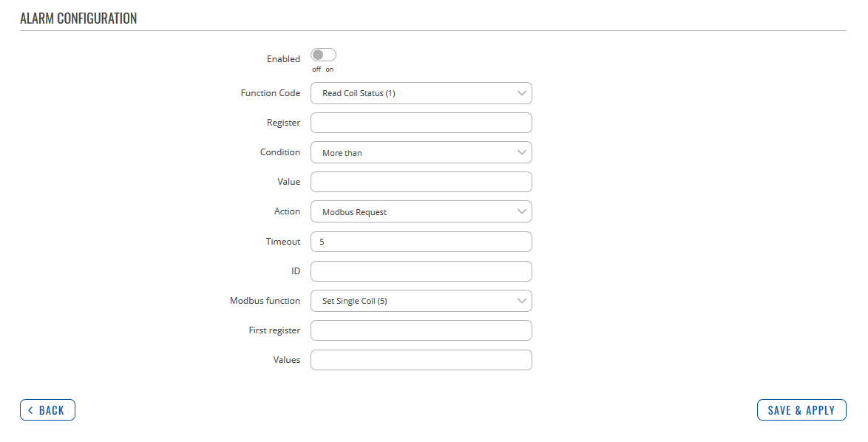The height and width of the screenshot is (442, 868).
Task: Click the Timeout field containing 5
Action: (x=421, y=242)
